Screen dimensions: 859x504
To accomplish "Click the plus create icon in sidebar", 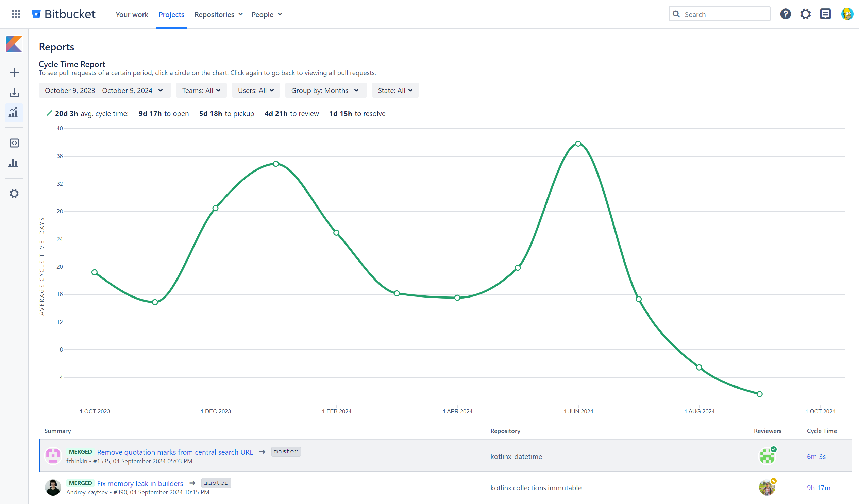I will pyautogui.click(x=14, y=72).
